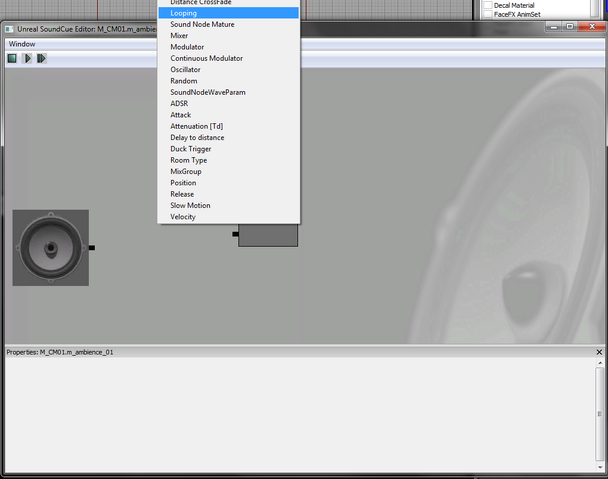Viewport: 608px width, 479px height.
Task: Choose Oscillator from the context menu
Action: 229,69
